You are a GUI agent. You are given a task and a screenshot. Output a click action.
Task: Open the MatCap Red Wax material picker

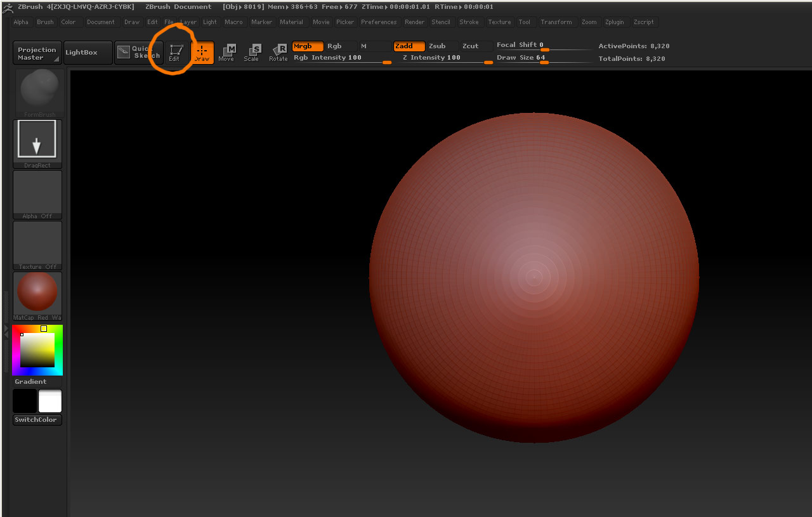(37, 293)
